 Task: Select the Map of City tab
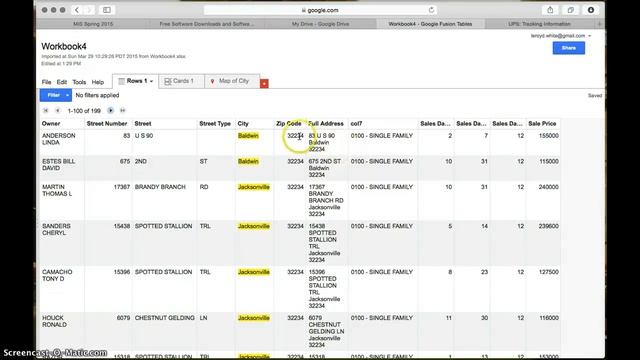coord(232,81)
